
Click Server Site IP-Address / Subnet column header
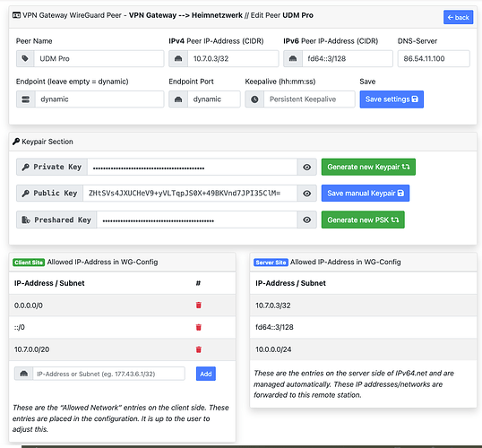click(x=290, y=283)
